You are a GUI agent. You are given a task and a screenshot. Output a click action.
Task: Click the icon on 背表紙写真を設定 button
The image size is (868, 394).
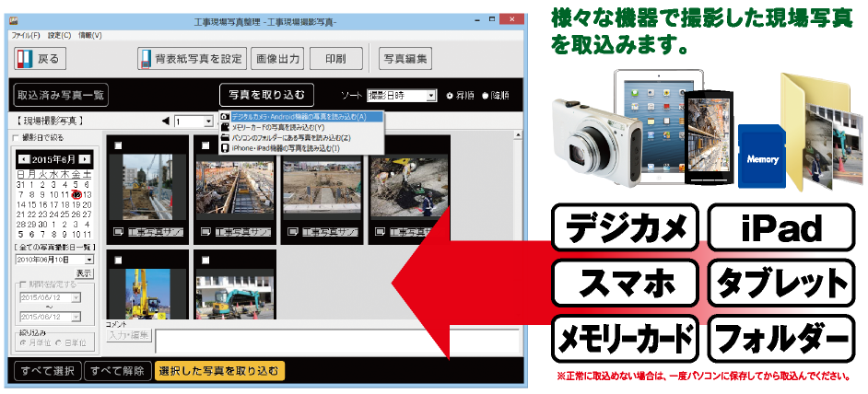click(146, 59)
